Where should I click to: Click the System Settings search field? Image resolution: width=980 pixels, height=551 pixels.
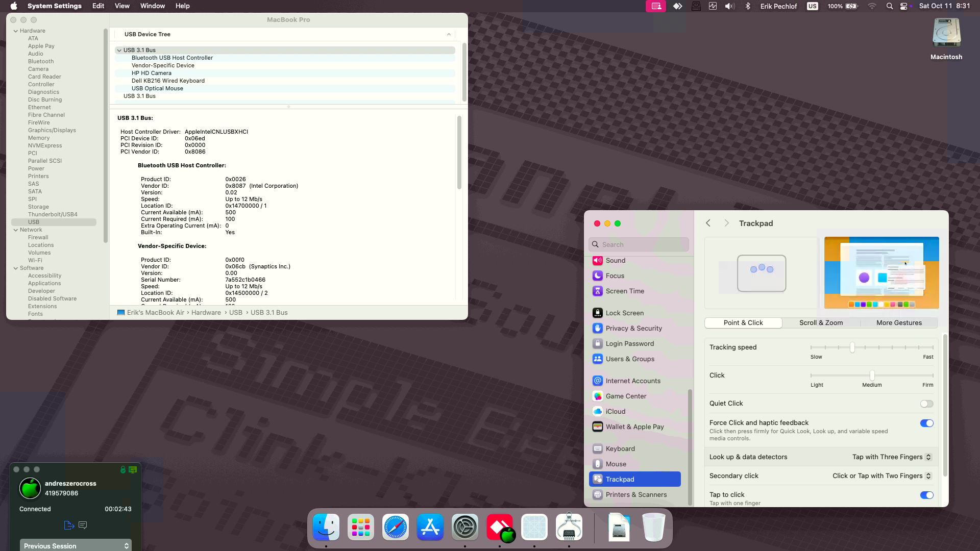[x=639, y=244]
